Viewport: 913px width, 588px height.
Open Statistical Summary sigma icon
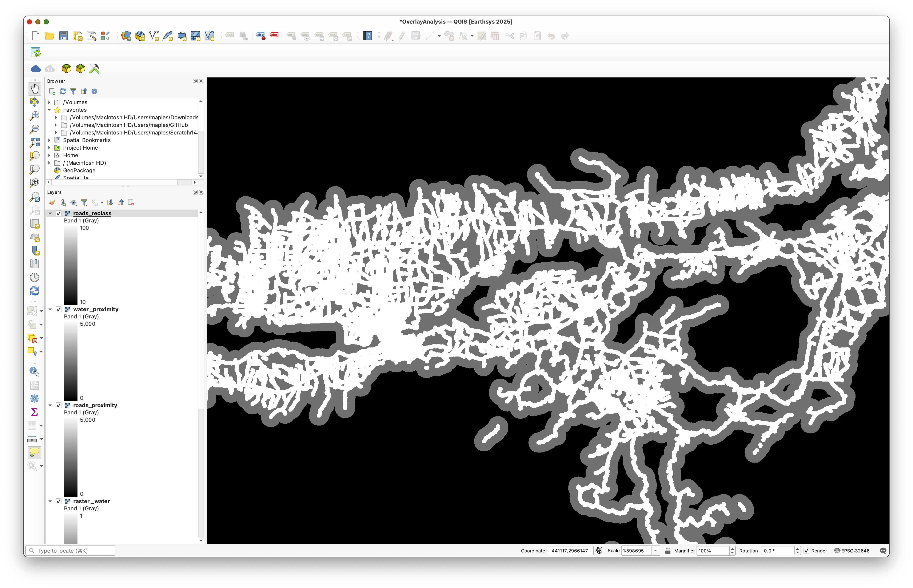(34, 412)
